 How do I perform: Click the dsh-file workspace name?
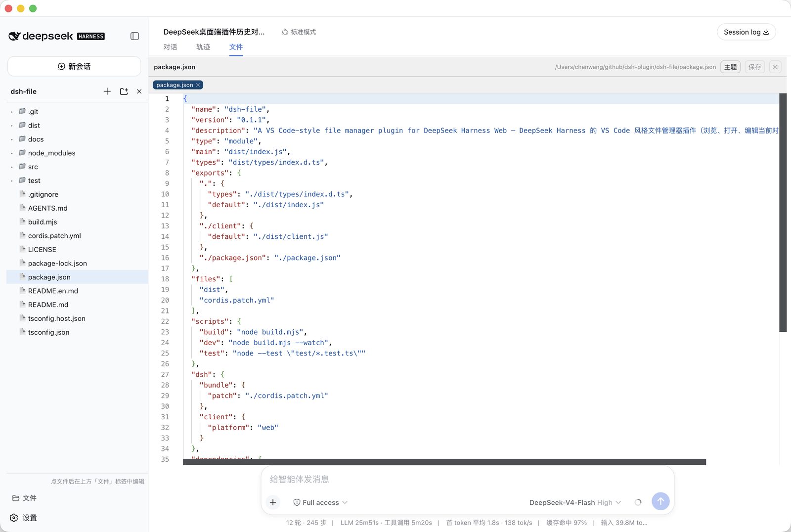[24, 91]
